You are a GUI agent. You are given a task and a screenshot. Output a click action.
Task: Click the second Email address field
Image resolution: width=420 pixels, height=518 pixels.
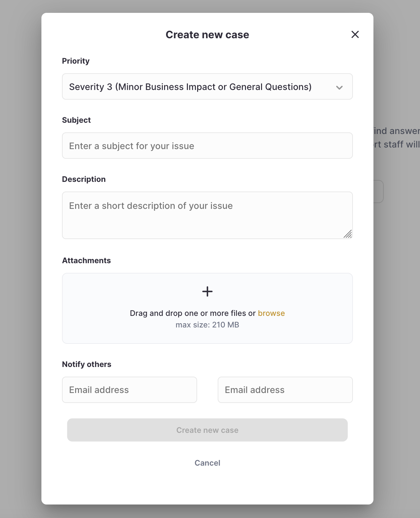[285, 390]
